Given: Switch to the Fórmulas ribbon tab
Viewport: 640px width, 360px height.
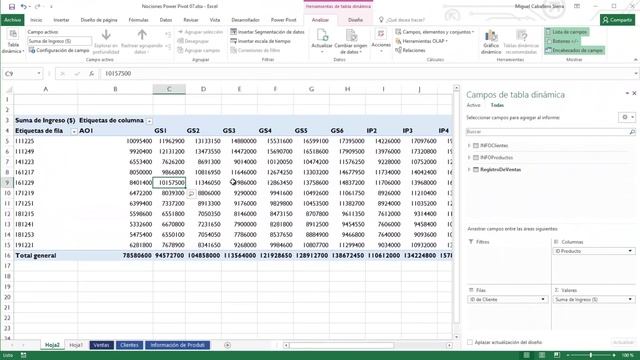Looking at the screenshot, I should [x=138, y=20].
